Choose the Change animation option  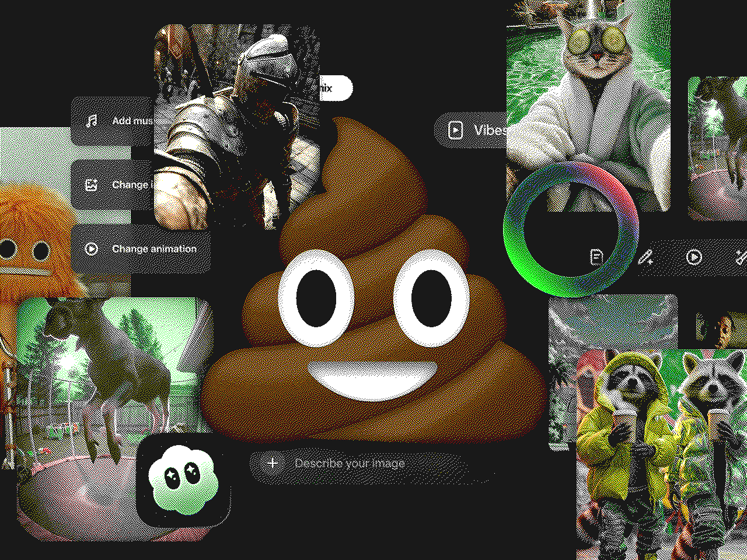[141, 249]
